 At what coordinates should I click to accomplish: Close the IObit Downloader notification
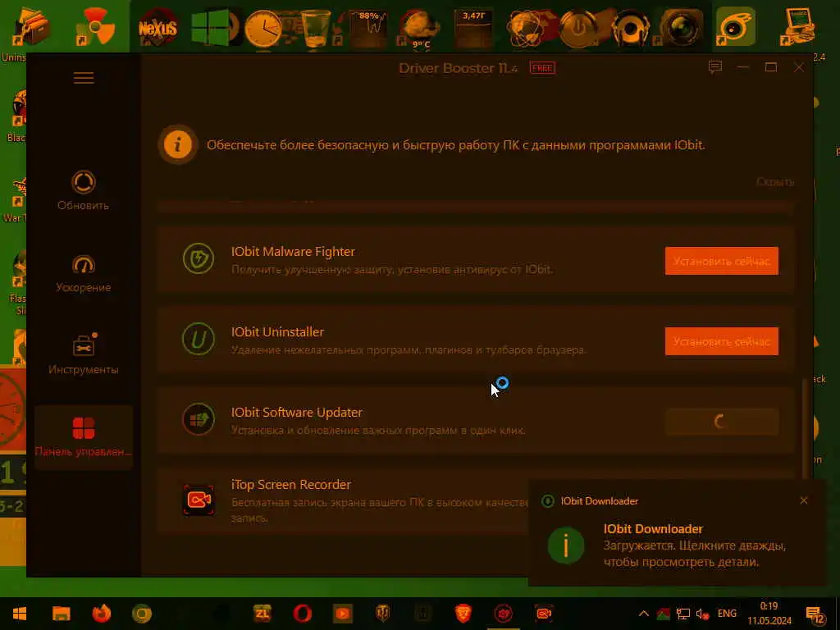pyautogui.click(x=804, y=500)
